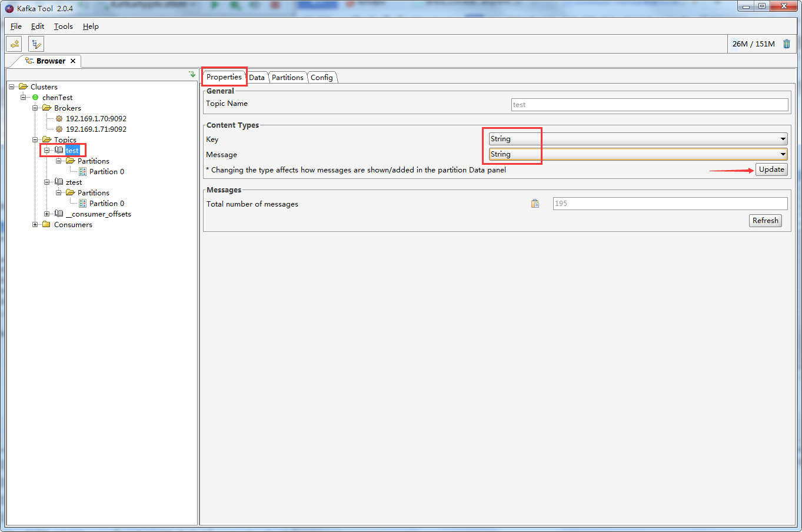Click the gear icon for broker 192.169.1.70:9092
Screen dimensions: 802x532
[x=59, y=119]
